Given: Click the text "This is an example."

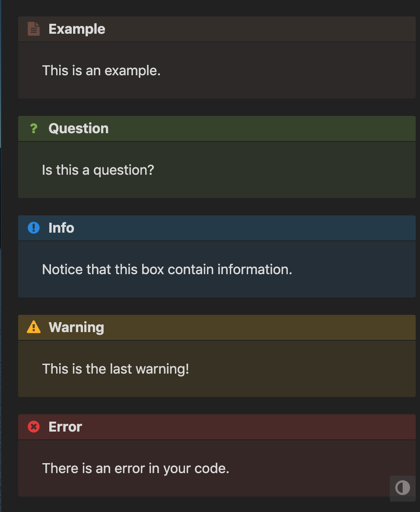Looking at the screenshot, I should point(101,71).
